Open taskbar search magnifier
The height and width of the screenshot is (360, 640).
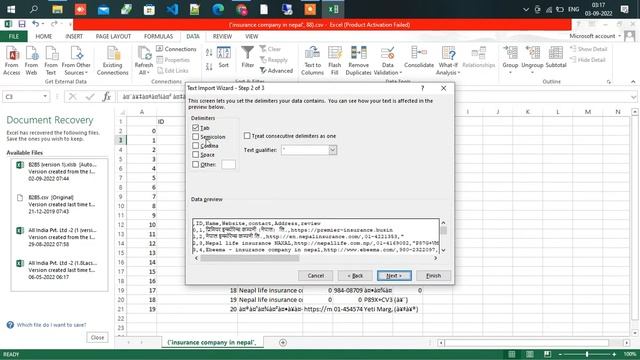[34, 9]
